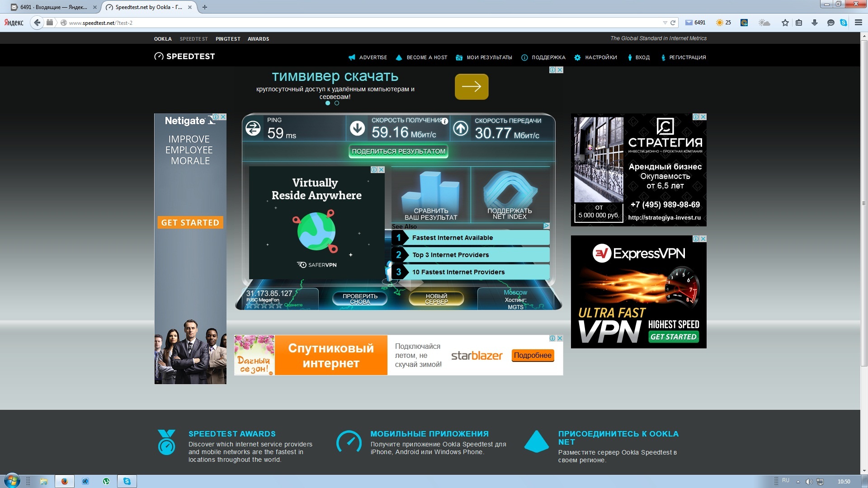Open SPEEDTEST AWARDS footer link
Screen dimensions: 868x488
[x=232, y=434]
